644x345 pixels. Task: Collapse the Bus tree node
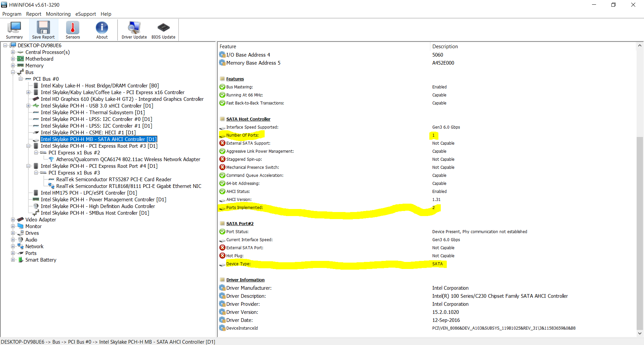click(13, 72)
